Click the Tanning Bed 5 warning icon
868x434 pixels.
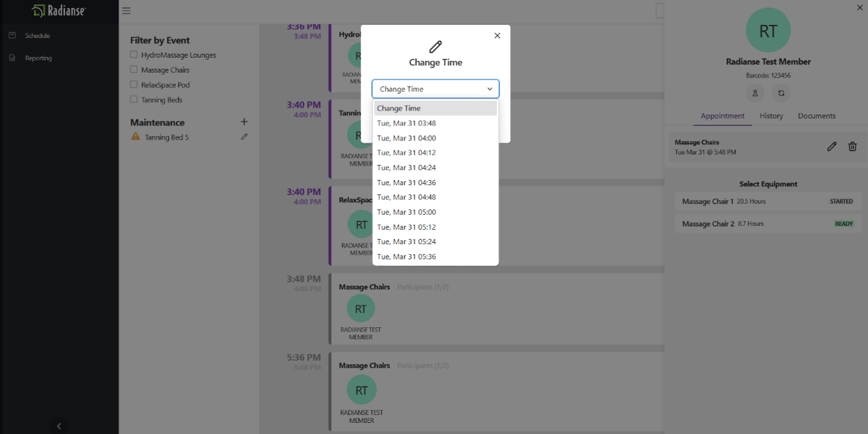coord(136,137)
